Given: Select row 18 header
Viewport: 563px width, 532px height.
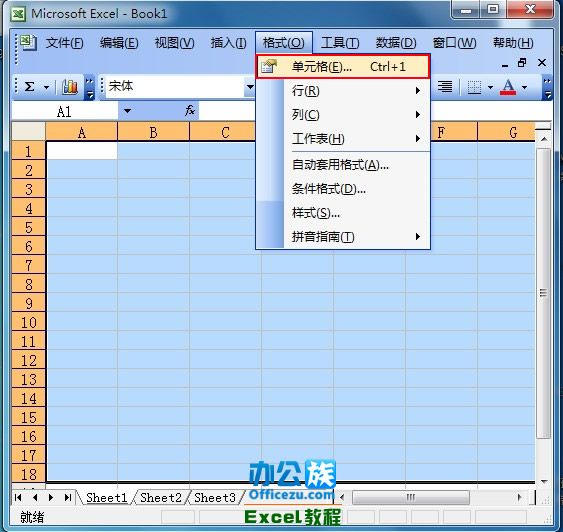Looking at the screenshot, I should coord(29,474).
